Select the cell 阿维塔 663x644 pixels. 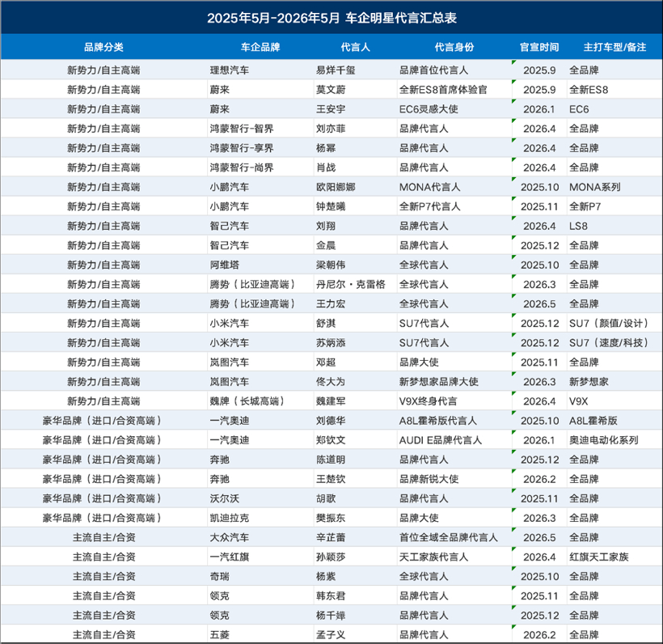pyautogui.click(x=225, y=265)
